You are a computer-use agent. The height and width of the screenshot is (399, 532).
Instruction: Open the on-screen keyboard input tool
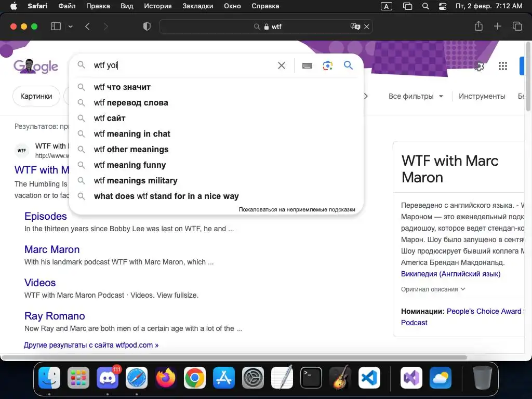pos(307,65)
